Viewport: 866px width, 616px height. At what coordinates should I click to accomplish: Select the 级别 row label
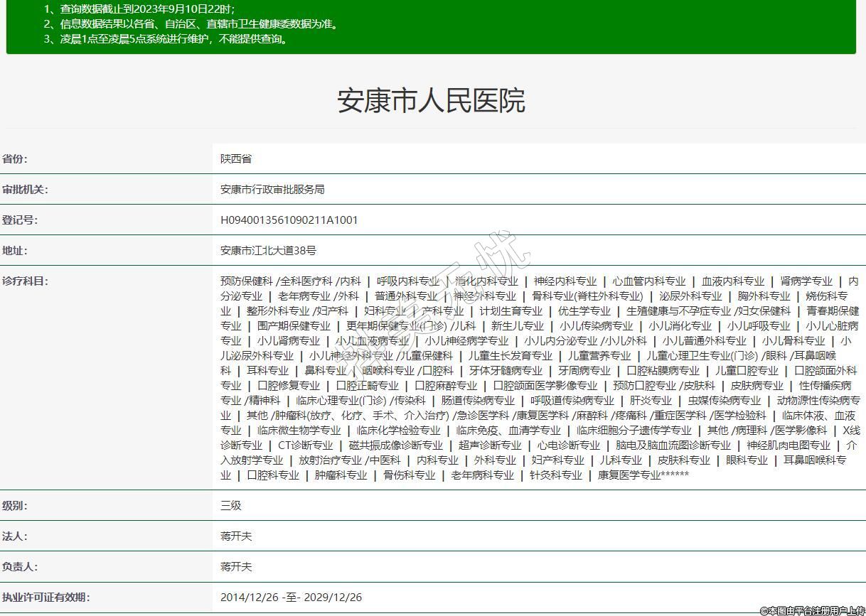tap(15, 506)
